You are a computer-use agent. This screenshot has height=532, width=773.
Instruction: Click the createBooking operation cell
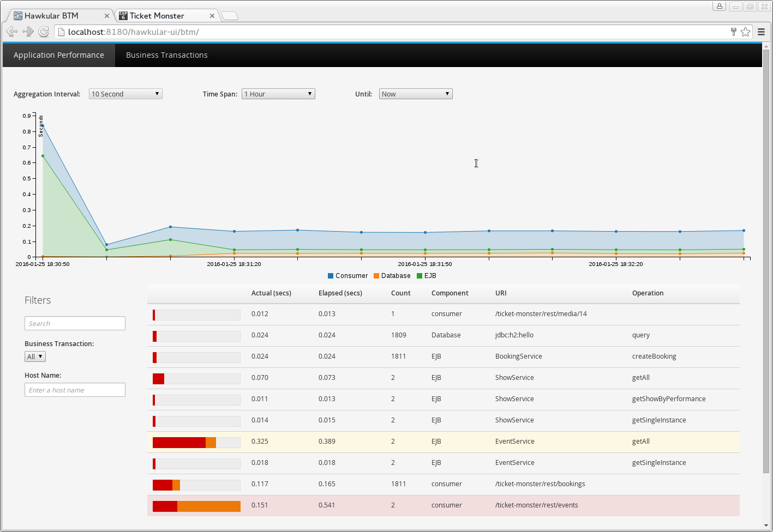tap(654, 356)
